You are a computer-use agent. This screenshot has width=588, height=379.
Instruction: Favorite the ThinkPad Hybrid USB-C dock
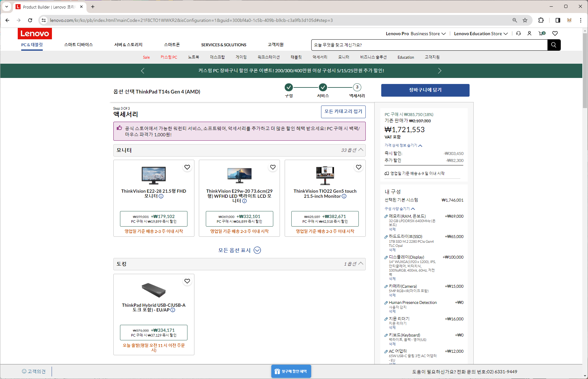tap(187, 281)
